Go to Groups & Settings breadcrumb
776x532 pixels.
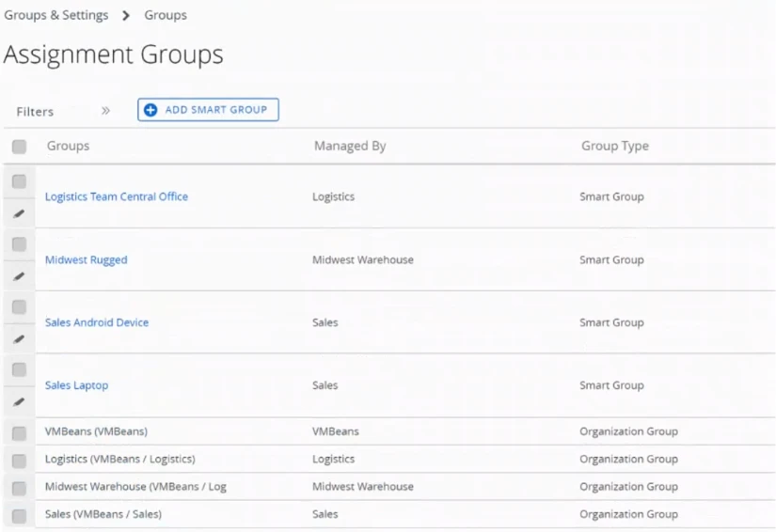pyautogui.click(x=55, y=15)
